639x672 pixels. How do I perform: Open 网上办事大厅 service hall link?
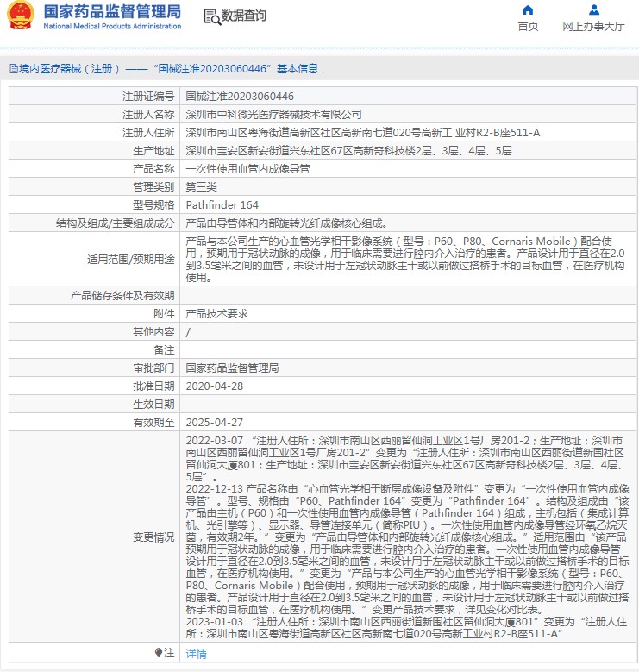(x=593, y=27)
